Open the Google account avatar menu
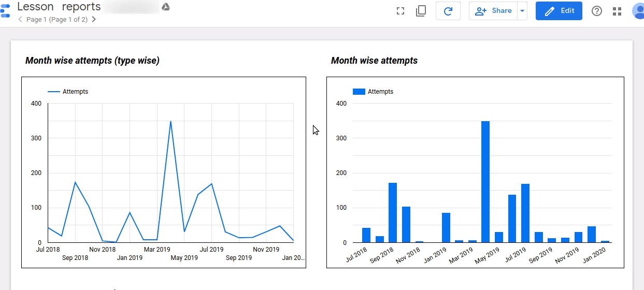This screenshot has height=290, width=644. pyautogui.click(x=638, y=11)
